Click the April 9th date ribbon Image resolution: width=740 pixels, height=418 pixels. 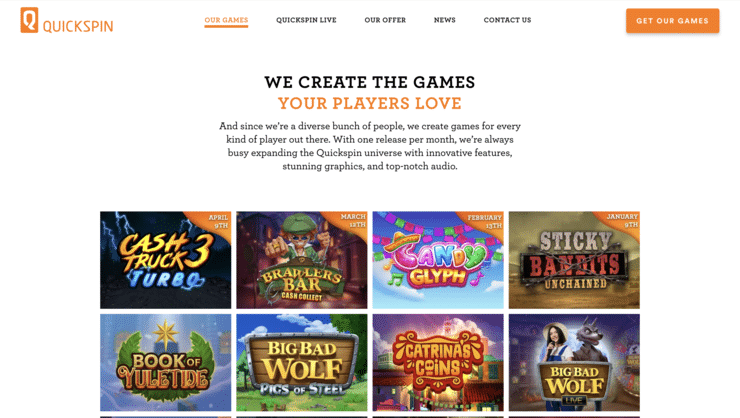pyautogui.click(x=218, y=221)
